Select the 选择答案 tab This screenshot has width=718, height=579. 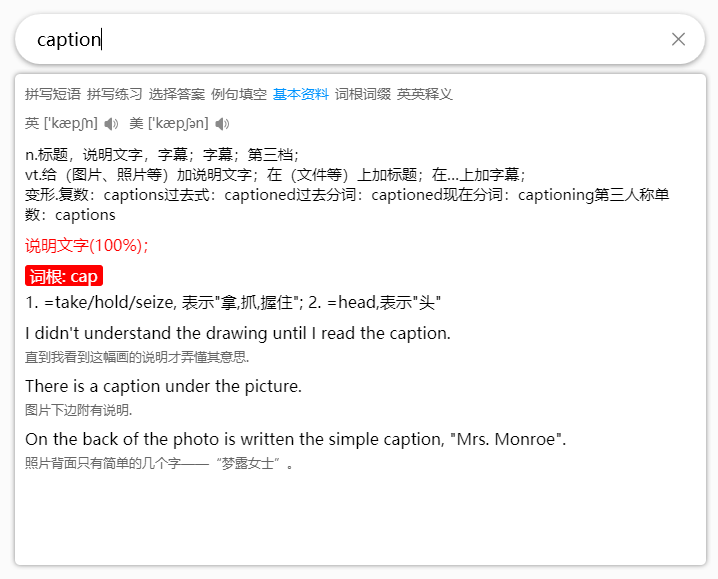[x=177, y=94]
